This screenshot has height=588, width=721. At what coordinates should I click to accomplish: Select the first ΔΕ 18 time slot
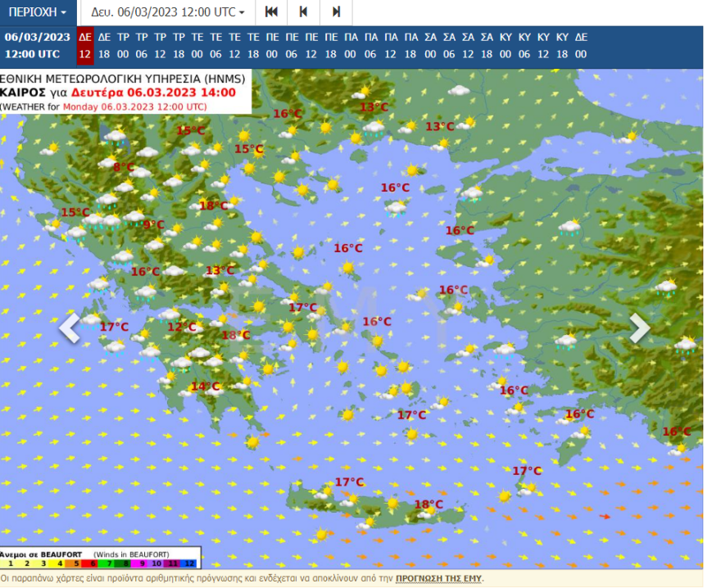click(x=104, y=46)
